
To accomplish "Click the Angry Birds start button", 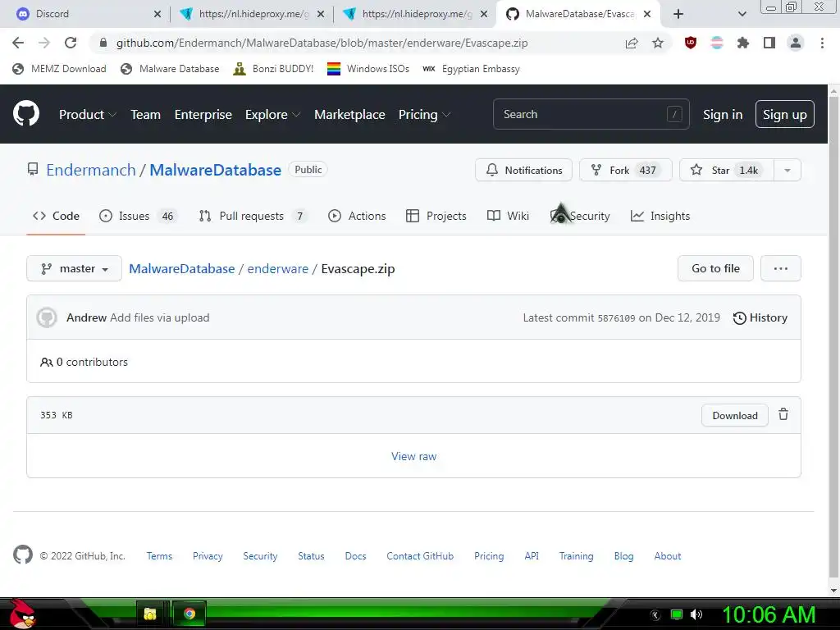I will pos(22,614).
